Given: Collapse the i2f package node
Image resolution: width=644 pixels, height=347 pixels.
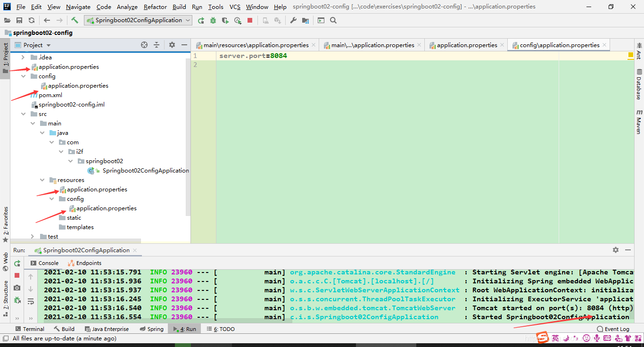Looking at the screenshot, I should (61, 151).
